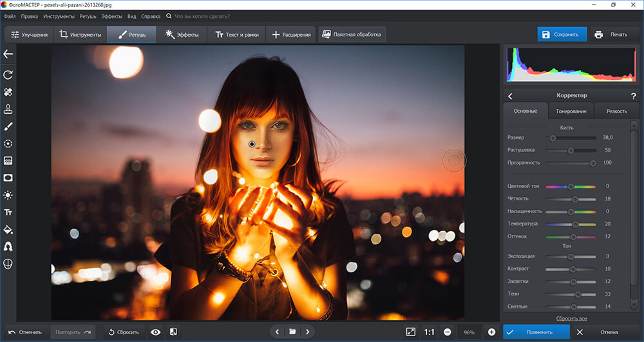This screenshot has height=342, width=644.
Task: Open the Основные tab in Корректор
Action: pos(526,111)
